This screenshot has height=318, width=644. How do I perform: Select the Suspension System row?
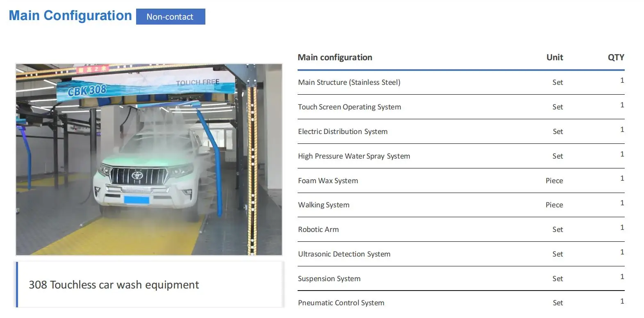329,279
